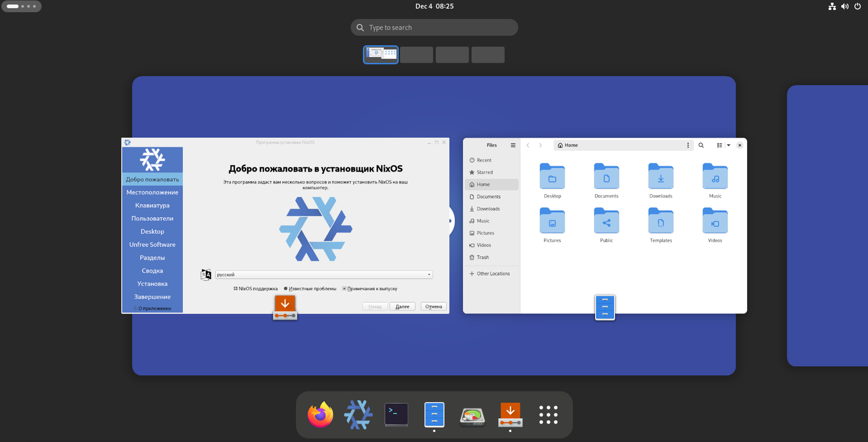Click Разделы in the installer sidebar
The height and width of the screenshot is (442, 868).
(152, 258)
